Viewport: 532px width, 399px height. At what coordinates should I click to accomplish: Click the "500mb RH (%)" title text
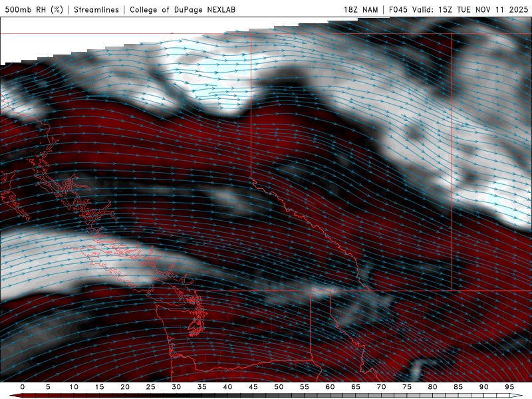[x=34, y=9]
